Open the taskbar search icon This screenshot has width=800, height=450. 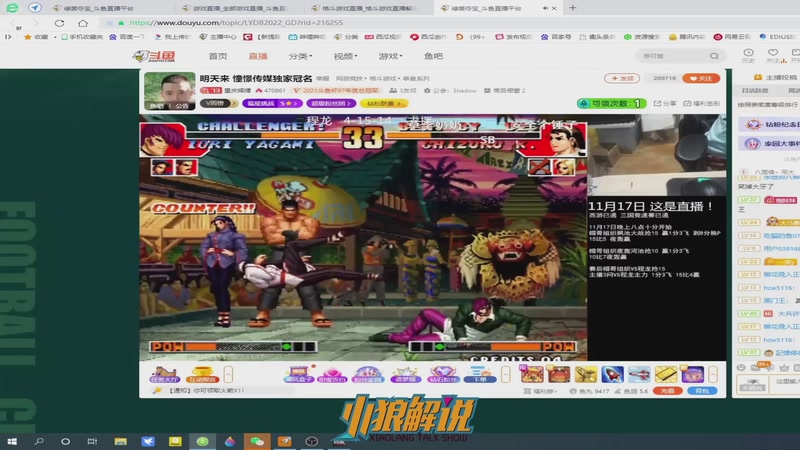(39, 441)
